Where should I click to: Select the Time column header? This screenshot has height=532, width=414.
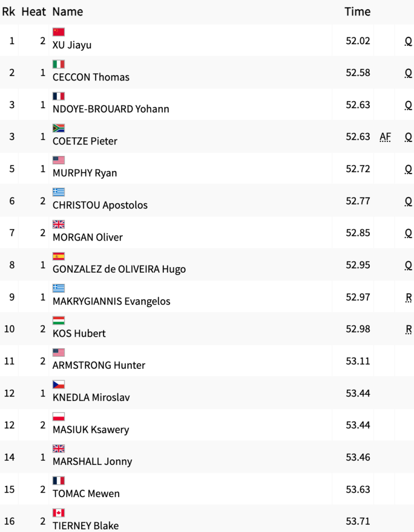357,11
